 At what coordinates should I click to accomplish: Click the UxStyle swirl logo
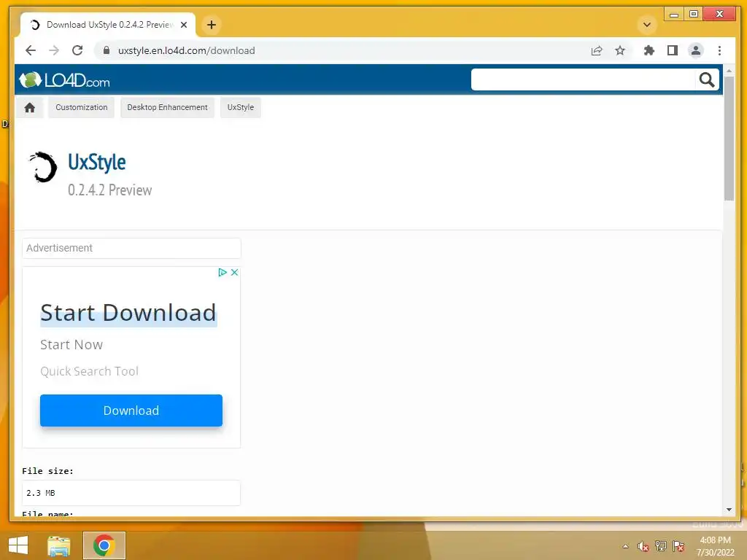[43, 167]
